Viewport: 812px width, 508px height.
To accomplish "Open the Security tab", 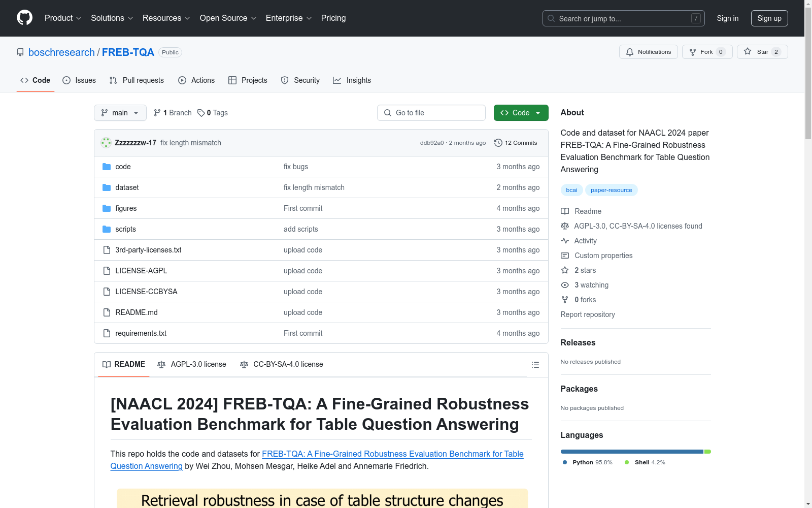I will click(x=300, y=80).
